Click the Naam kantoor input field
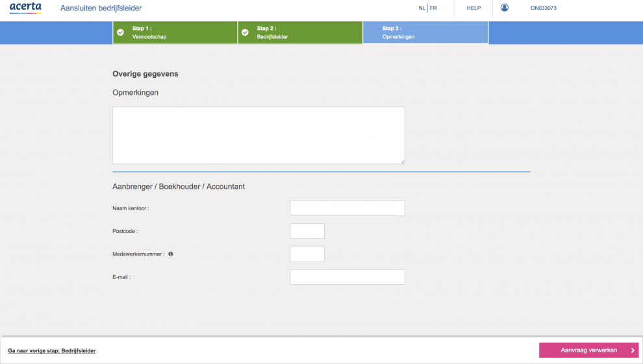Screen dimensions: 643x364 coord(347,208)
